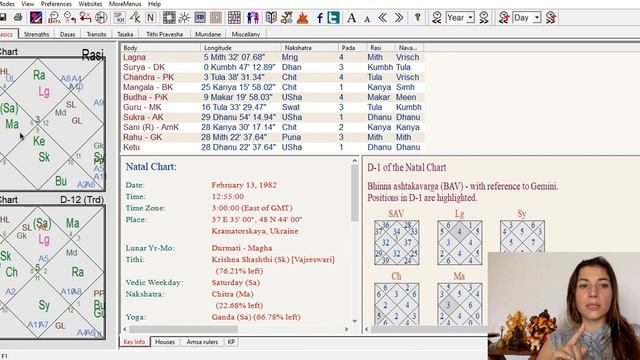
Task: Click the green K compass icon
Action: 135,18
